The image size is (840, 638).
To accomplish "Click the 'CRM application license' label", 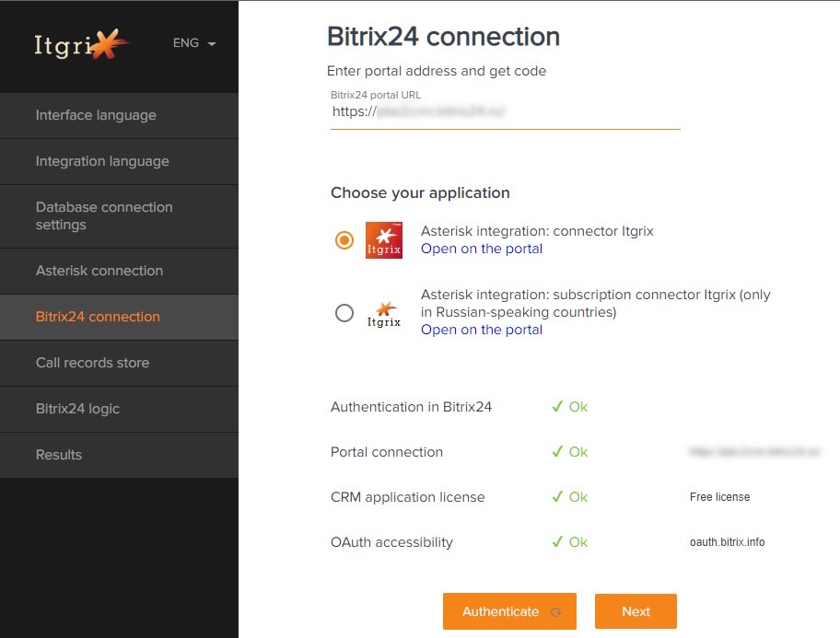I will [407, 497].
